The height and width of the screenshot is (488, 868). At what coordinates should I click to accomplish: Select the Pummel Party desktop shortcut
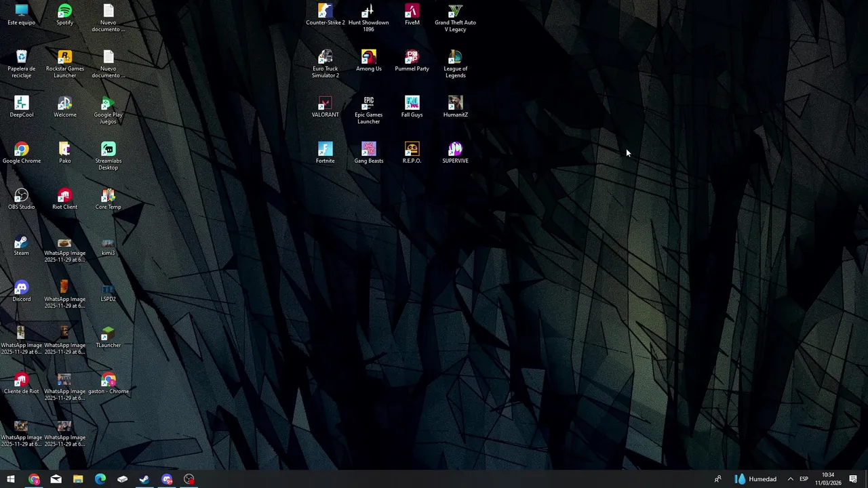coord(412,61)
